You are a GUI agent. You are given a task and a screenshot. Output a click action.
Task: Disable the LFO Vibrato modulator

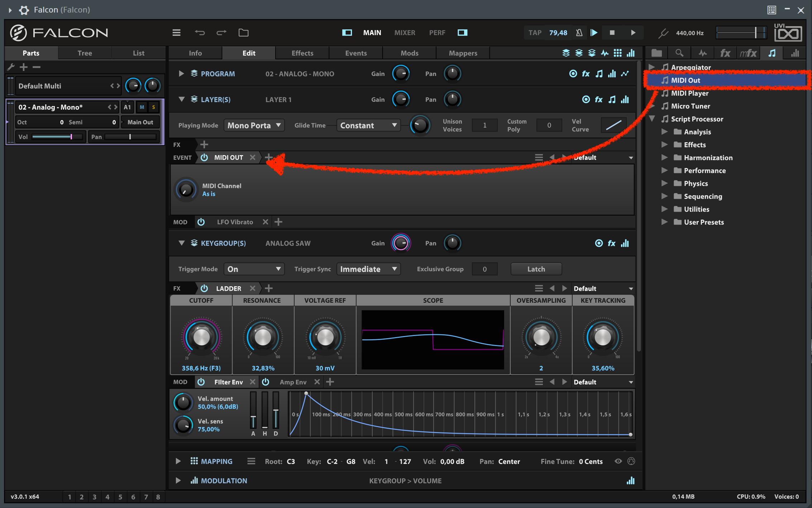click(201, 222)
